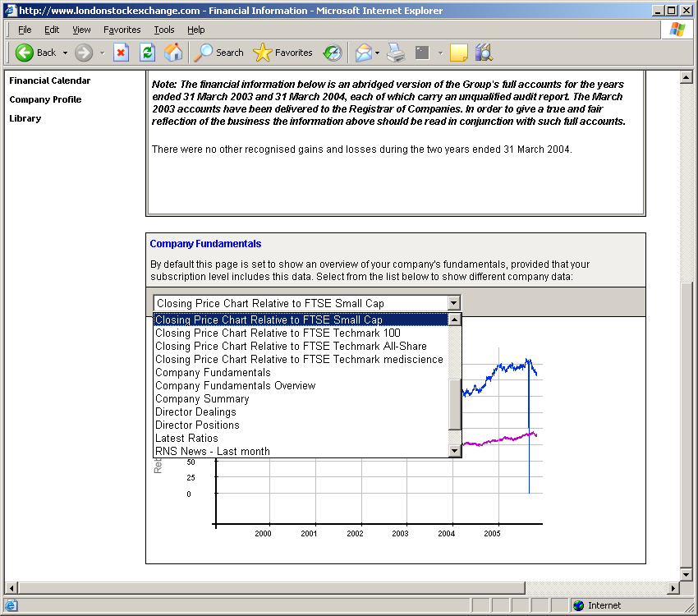Select Director Positions from the list
This screenshot has height=616, width=698.
pos(301,425)
